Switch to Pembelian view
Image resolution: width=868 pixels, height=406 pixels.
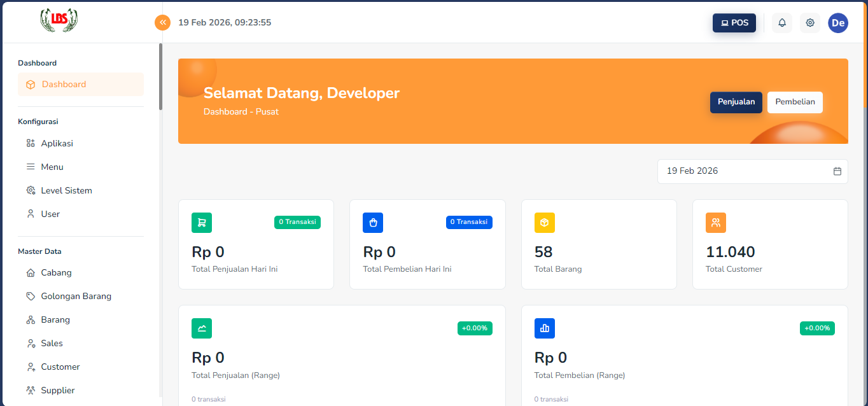[x=795, y=102]
